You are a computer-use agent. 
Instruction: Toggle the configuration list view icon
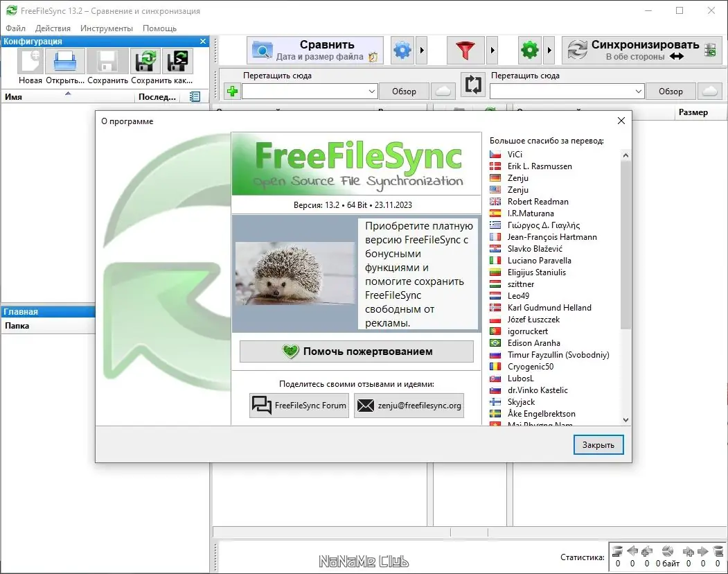click(x=195, y=96)
